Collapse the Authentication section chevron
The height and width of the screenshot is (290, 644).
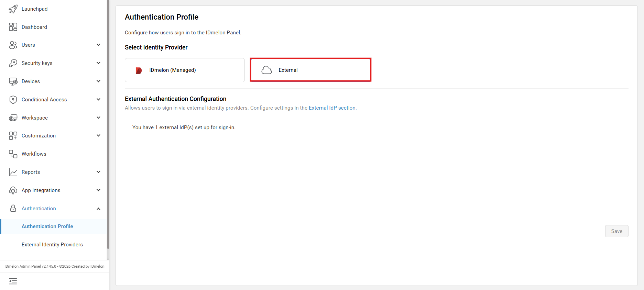pyautogui.click(x=98, y=209)
